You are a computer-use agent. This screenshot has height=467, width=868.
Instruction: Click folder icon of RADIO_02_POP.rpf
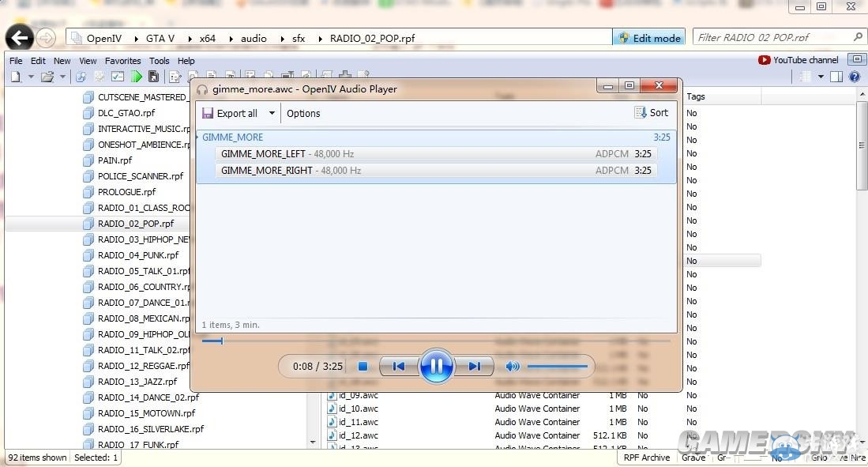[88, 224]
